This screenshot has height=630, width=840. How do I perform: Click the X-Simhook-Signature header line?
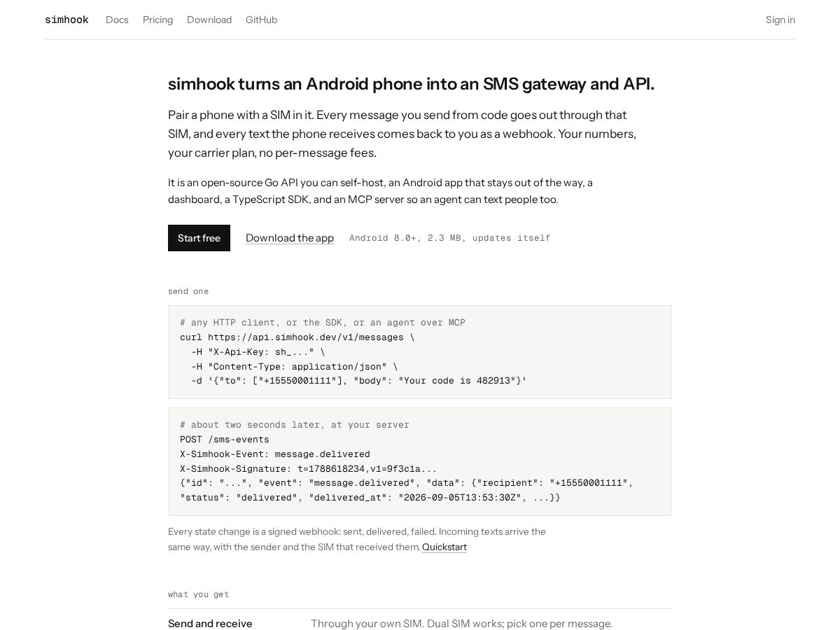[x=308, y=469]
